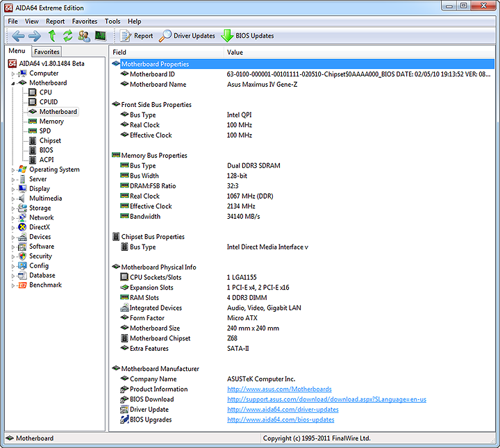This screenshot has width=500, height=448.
Task: Open the aida64.com driver-updates link
Action: [x=283, y=409]
